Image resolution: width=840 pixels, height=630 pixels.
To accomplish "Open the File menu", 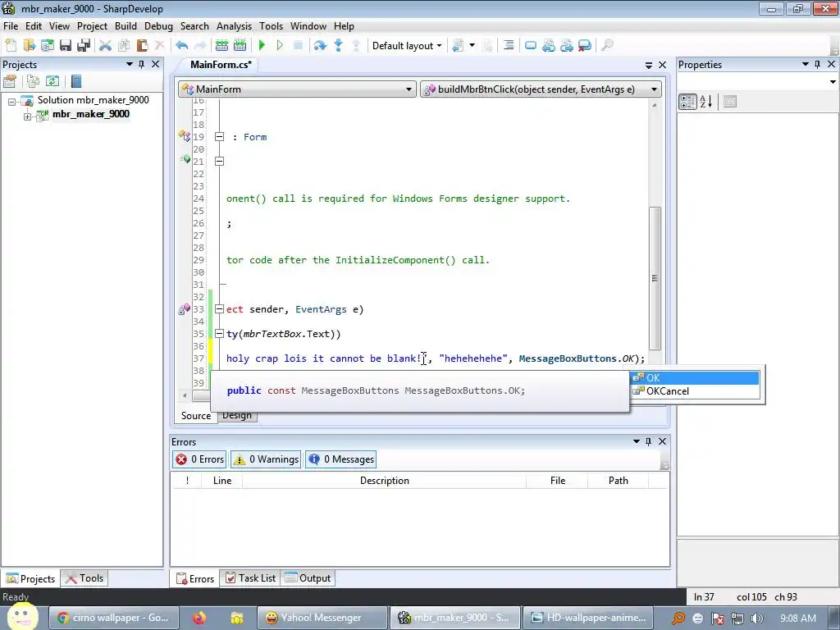I will coord(10,25).
